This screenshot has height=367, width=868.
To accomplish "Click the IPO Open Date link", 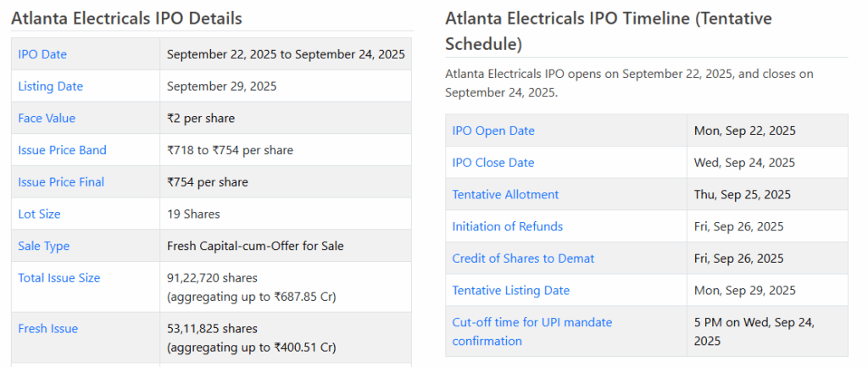I will tap(493, 131).
